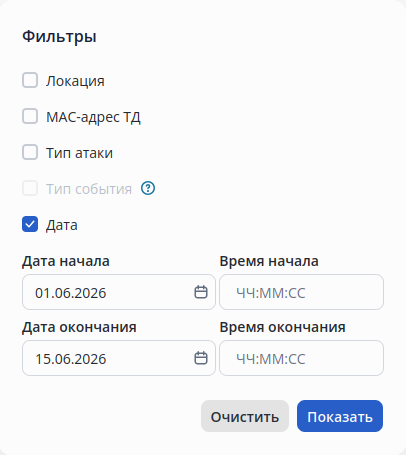This screenshot has height=455, width=406.
Task: Tick the Локация checkbox
Action: click(30, 80)
